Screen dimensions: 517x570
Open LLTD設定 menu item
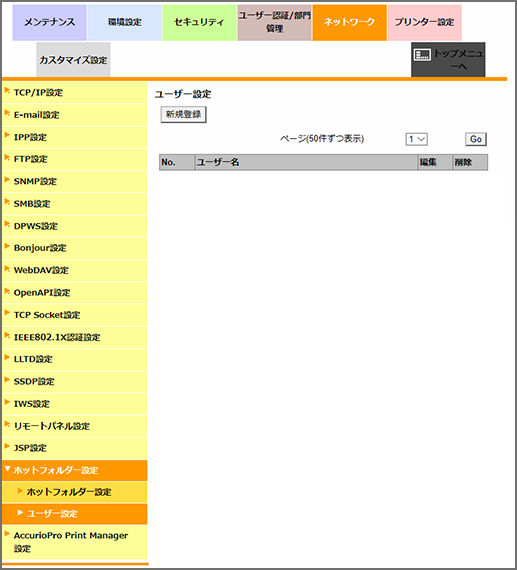75,359
